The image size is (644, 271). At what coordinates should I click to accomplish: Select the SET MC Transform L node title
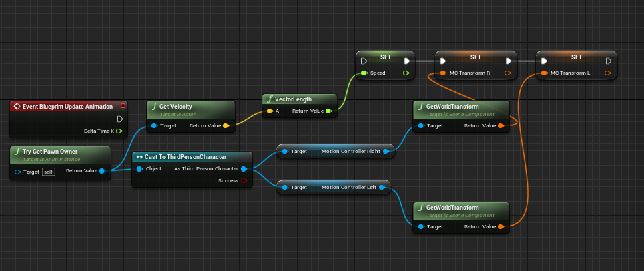[577, 57]
